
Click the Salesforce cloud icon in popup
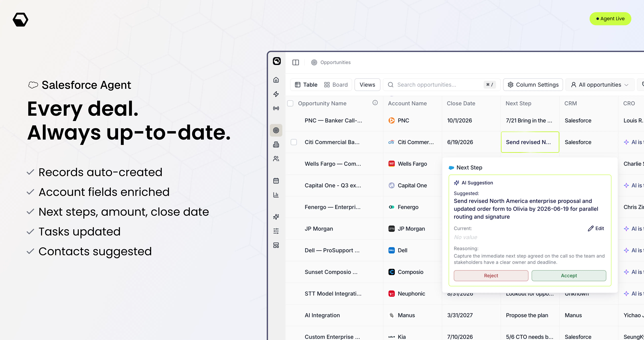tap(451, 168)
